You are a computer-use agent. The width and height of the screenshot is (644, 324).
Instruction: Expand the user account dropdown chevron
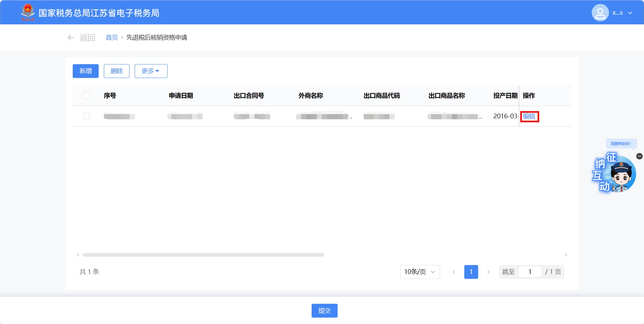[630, 13]
